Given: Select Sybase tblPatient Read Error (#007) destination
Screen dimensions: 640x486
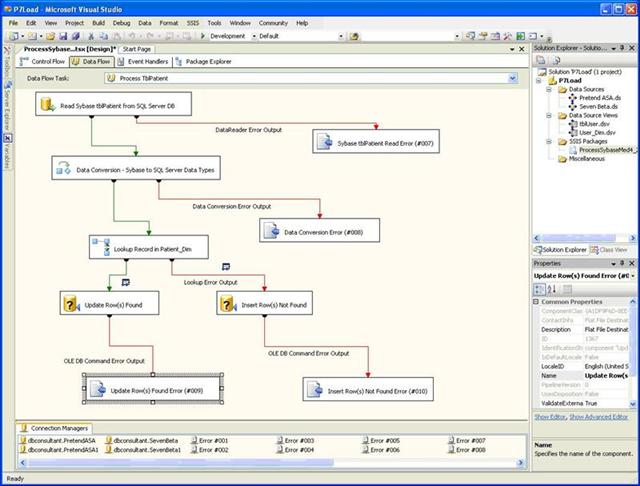Looking at the screenshot, I should tap(376, 142).
